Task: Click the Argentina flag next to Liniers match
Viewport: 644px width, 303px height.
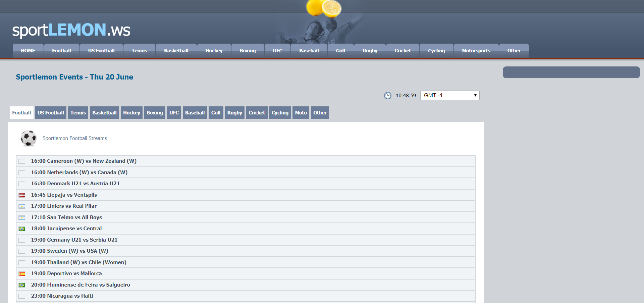Action: (x=22, y=206)
